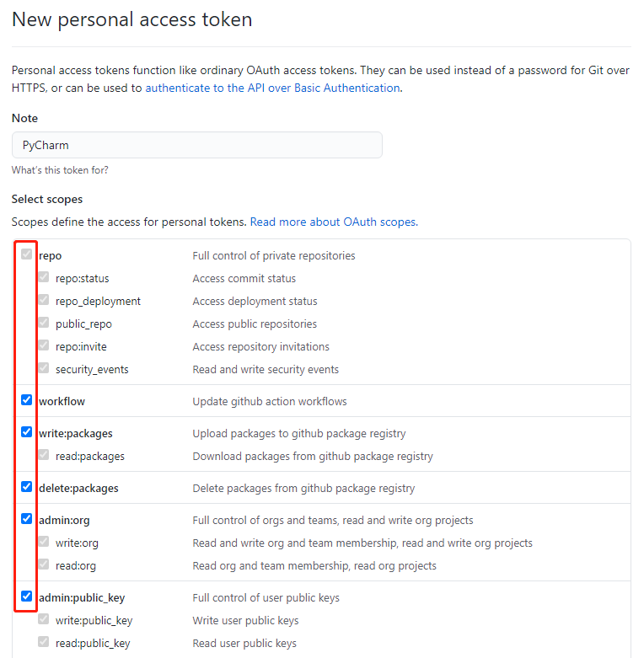Click the write:public_key checkbox
Screen dimensions: 644x658
point(44,619)
